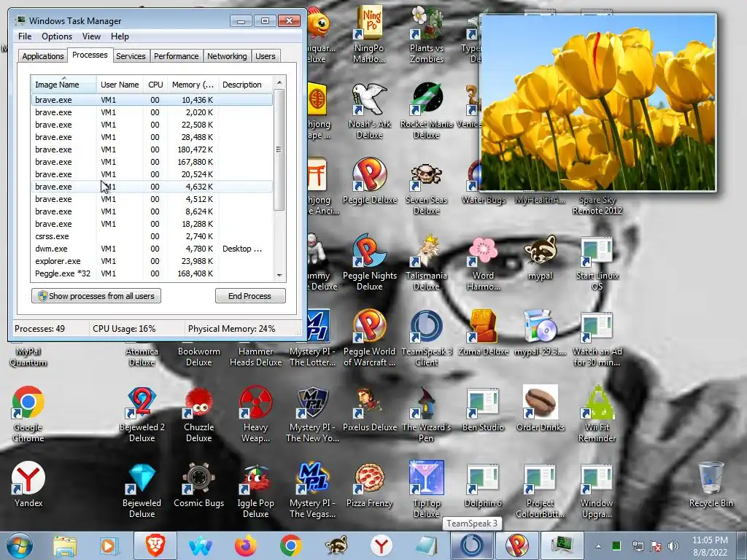747x560 pixels.
Task: Launch Mystery PI The New York icon
Action: pos(312,413)
